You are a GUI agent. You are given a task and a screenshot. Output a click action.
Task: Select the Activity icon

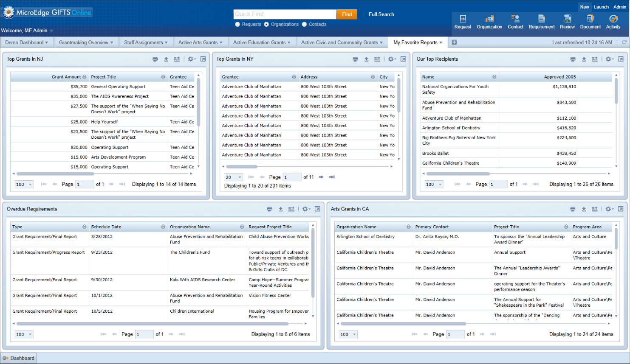[x=613, y=19]
